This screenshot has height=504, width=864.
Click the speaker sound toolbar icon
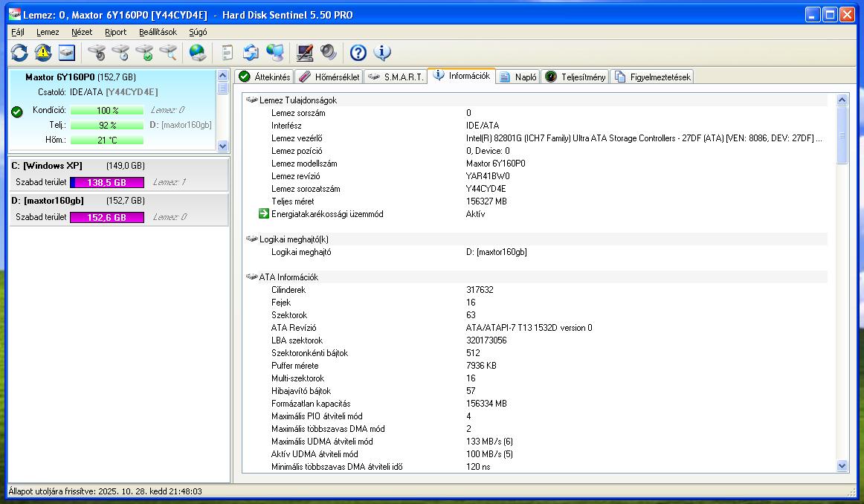click(x=328, y=53)
